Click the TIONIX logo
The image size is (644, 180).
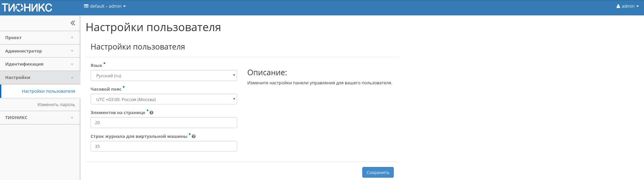pyautogui.click(x=27, y=7)
